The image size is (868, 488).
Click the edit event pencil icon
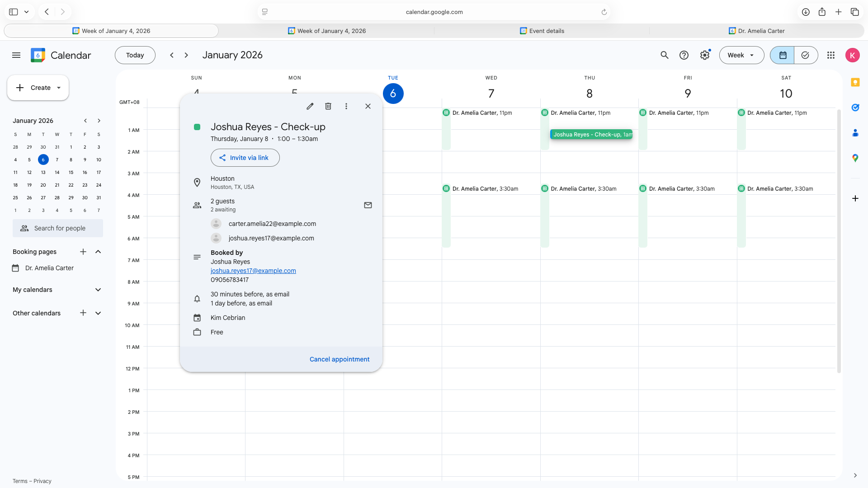[310, 106]
